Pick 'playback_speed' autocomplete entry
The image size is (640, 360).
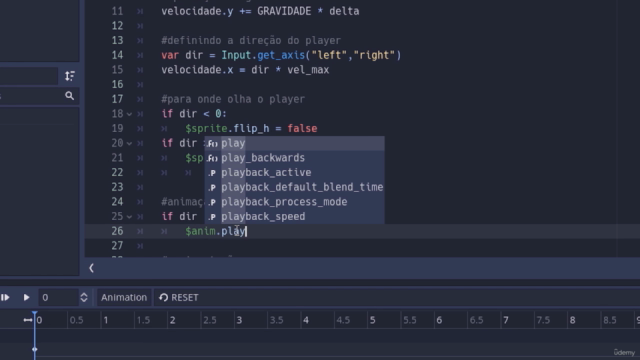294,217
